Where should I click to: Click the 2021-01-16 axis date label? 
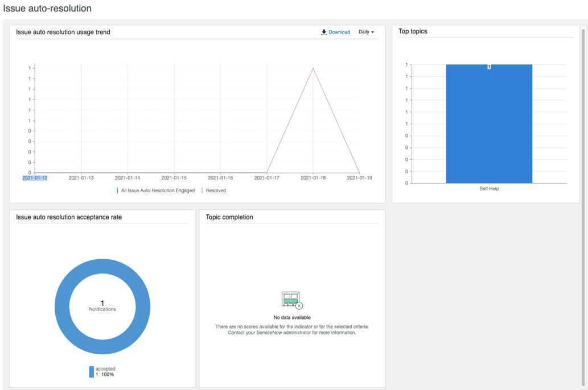220,178
